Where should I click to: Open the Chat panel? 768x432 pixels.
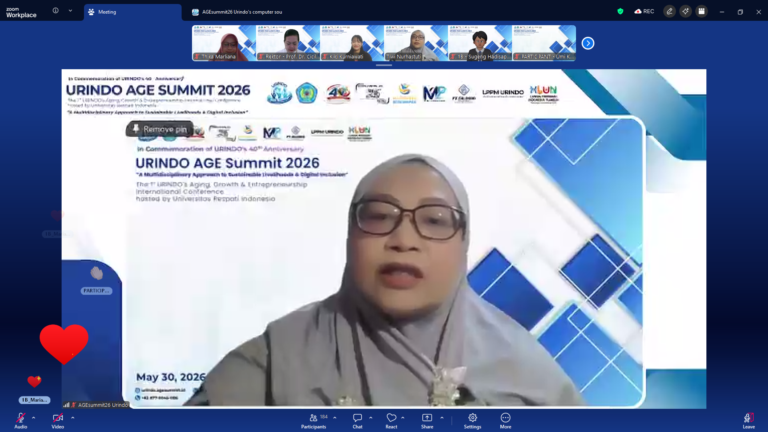tap(357, 420)
